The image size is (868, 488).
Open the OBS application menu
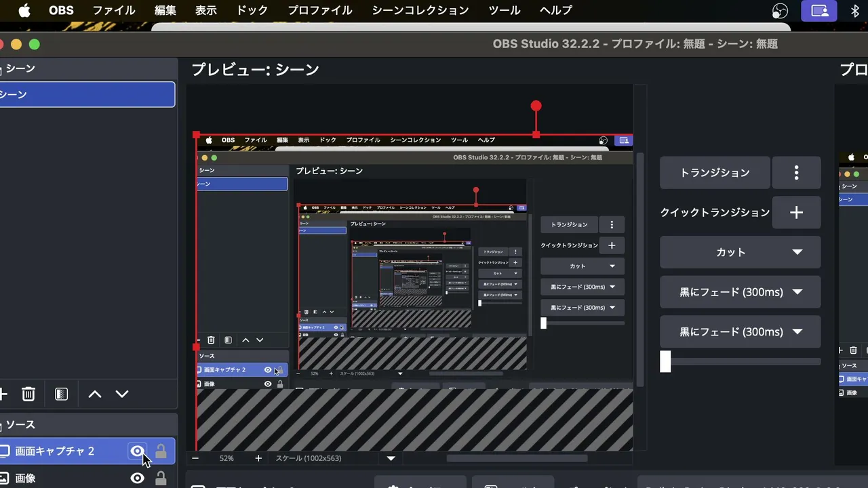tap(61, 11)
